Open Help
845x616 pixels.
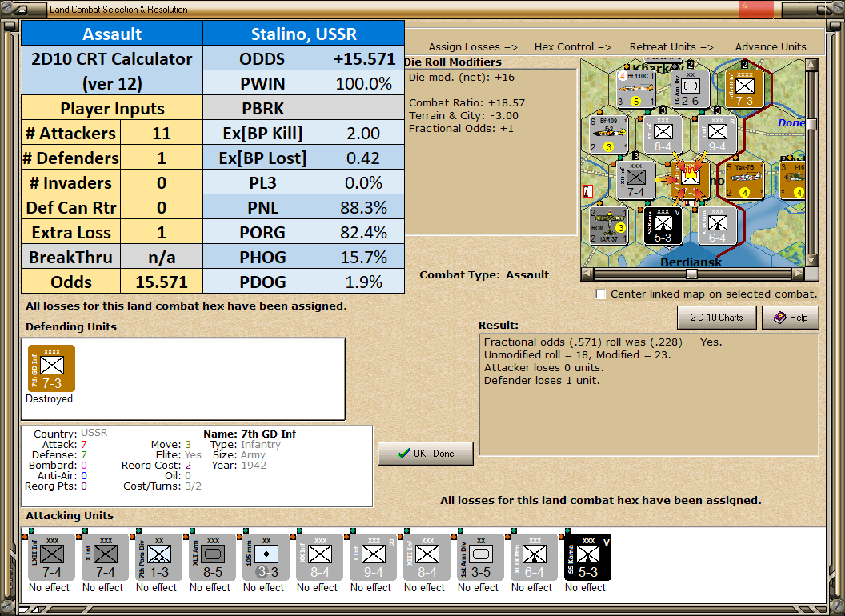tap(791, 318)
